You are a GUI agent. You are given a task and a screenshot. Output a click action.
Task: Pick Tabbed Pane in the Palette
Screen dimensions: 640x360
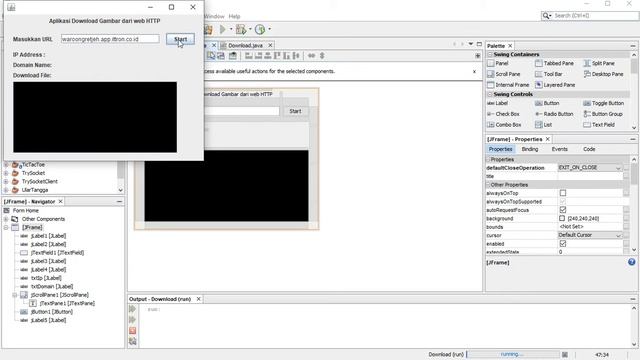coord(554,63)
